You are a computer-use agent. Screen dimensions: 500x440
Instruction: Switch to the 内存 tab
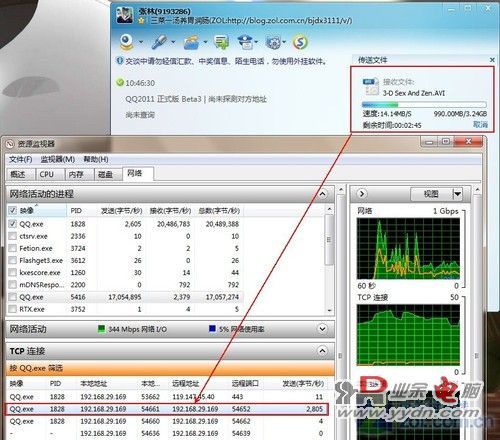79,175
